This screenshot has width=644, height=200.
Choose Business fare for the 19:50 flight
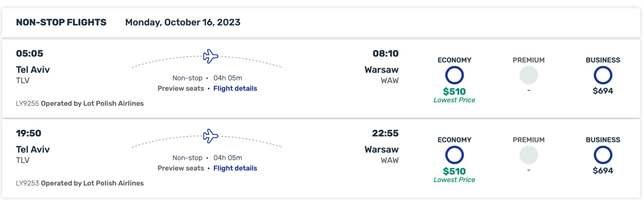(603, 155)
